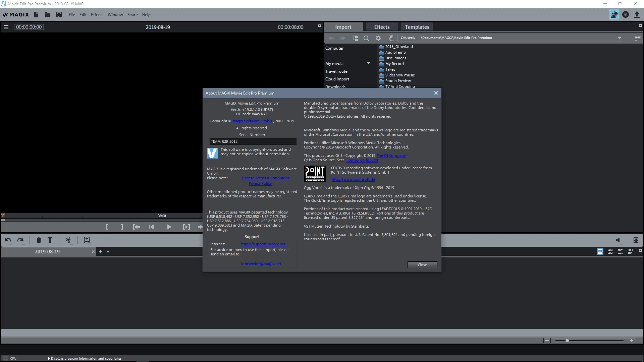Open the Help menu
The height and width of the screenshot is (362, 644).
(x=146, y=15)
